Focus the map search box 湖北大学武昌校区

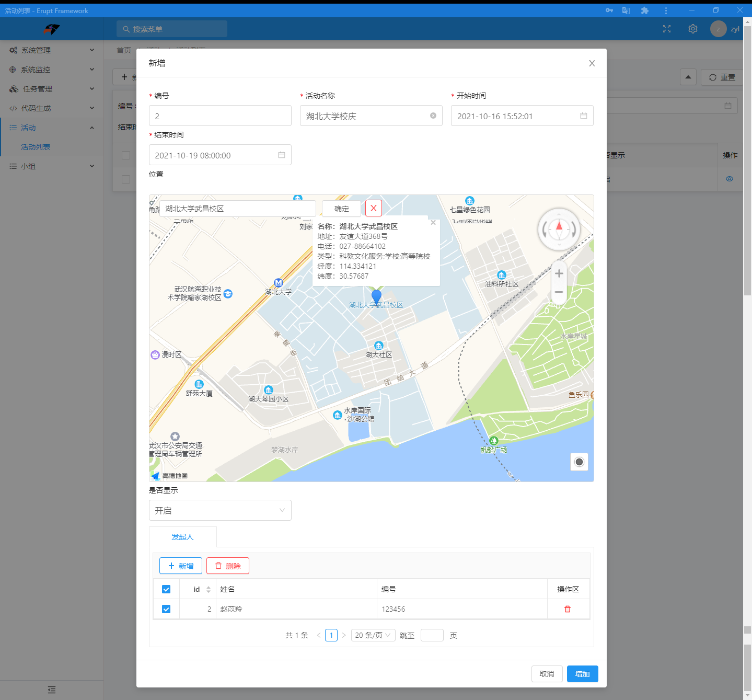tap(238, 209)
